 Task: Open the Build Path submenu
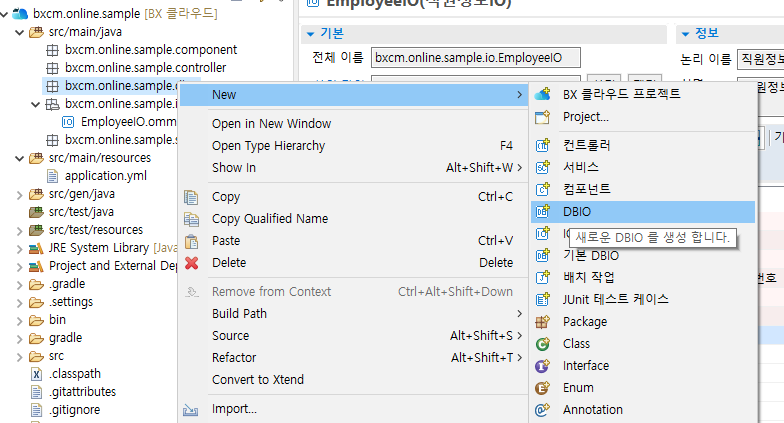[239, 313]
